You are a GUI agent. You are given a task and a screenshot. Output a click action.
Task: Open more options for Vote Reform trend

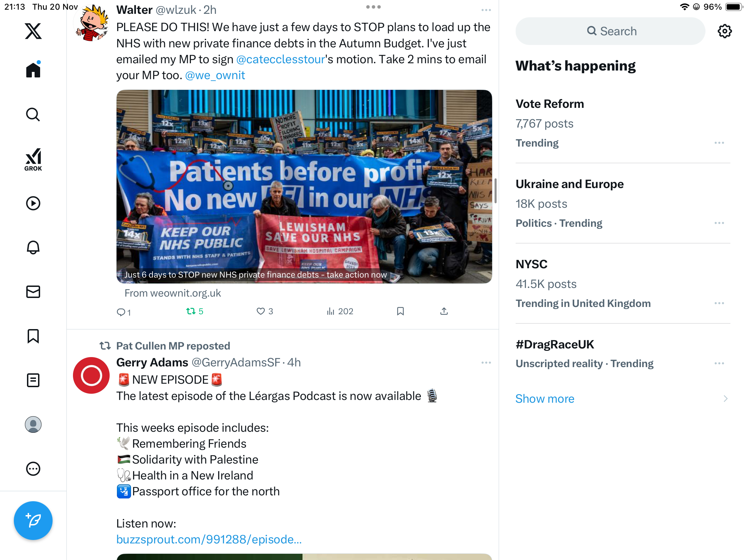point(719,143)
